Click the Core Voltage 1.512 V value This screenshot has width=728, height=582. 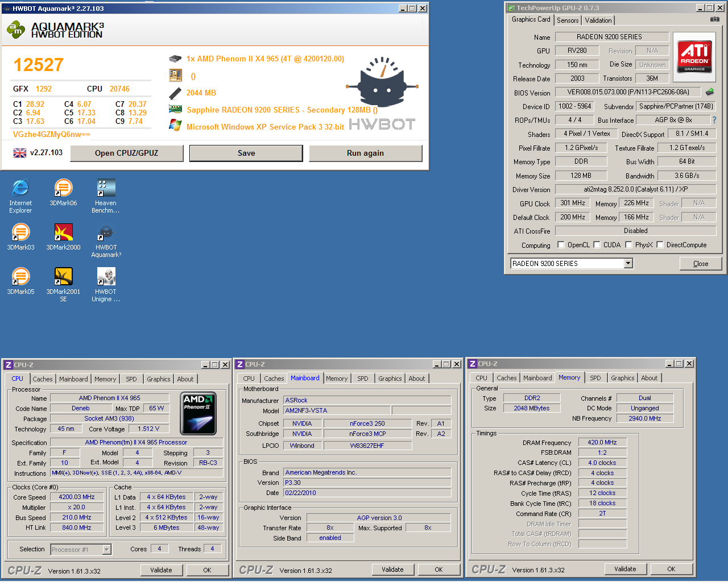point(148,429)
